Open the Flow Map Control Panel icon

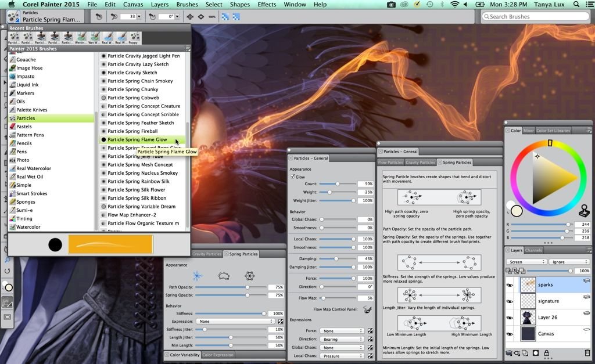367,309
